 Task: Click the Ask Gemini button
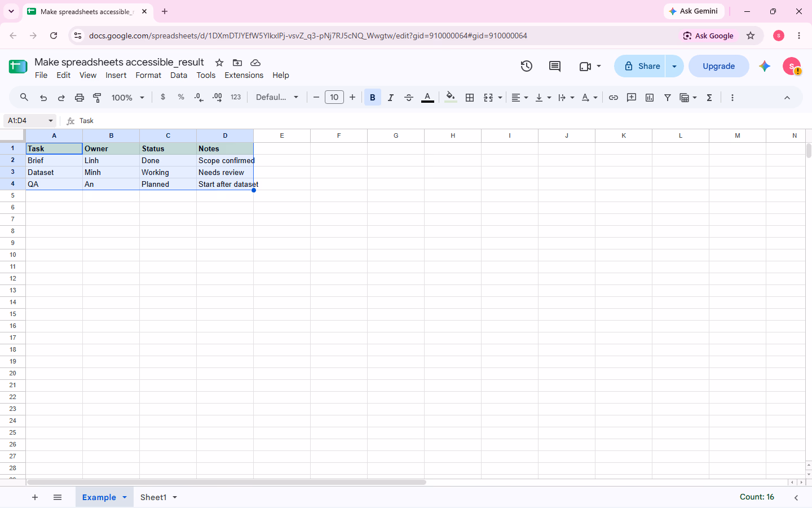coord(694,11)
